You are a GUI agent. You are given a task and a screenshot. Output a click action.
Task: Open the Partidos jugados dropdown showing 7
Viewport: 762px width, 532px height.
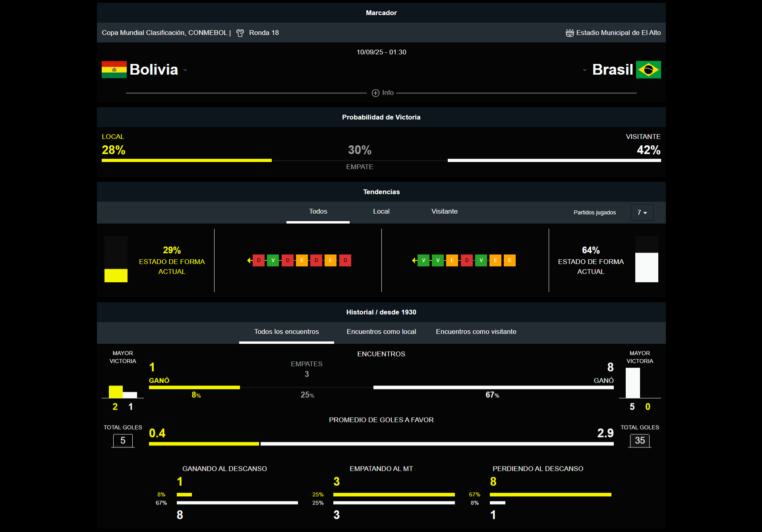pos(642,212)
